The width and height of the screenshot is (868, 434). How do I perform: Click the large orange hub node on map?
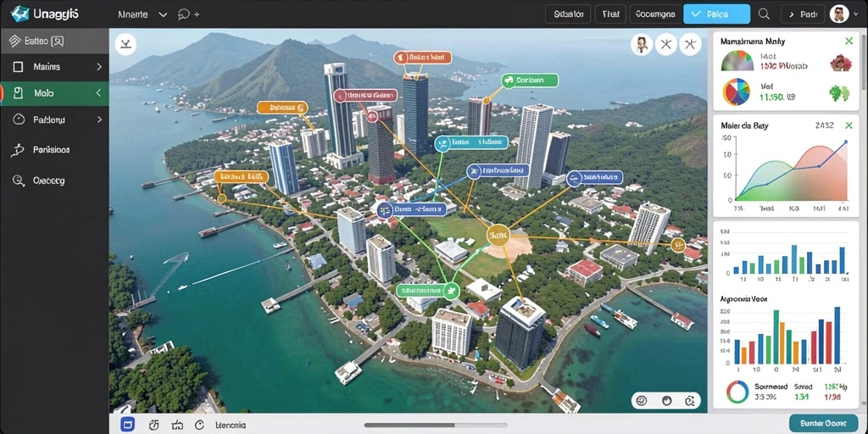pyautogui.click(x=498, y=236)
